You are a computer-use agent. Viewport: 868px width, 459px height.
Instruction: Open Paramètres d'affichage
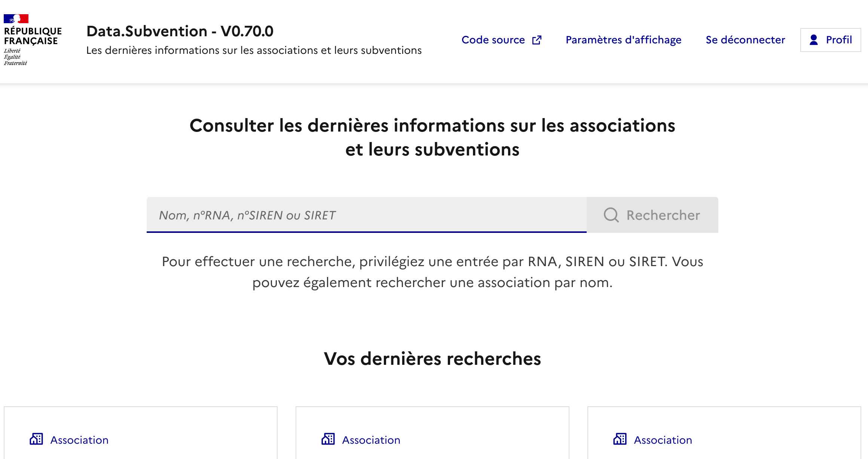(x=623, y=40)
